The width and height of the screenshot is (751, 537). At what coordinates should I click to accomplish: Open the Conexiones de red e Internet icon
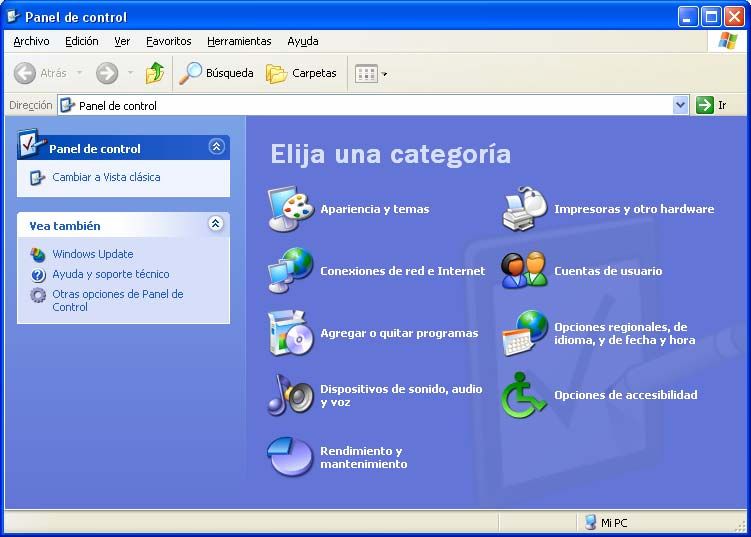[x=291, y=271]
